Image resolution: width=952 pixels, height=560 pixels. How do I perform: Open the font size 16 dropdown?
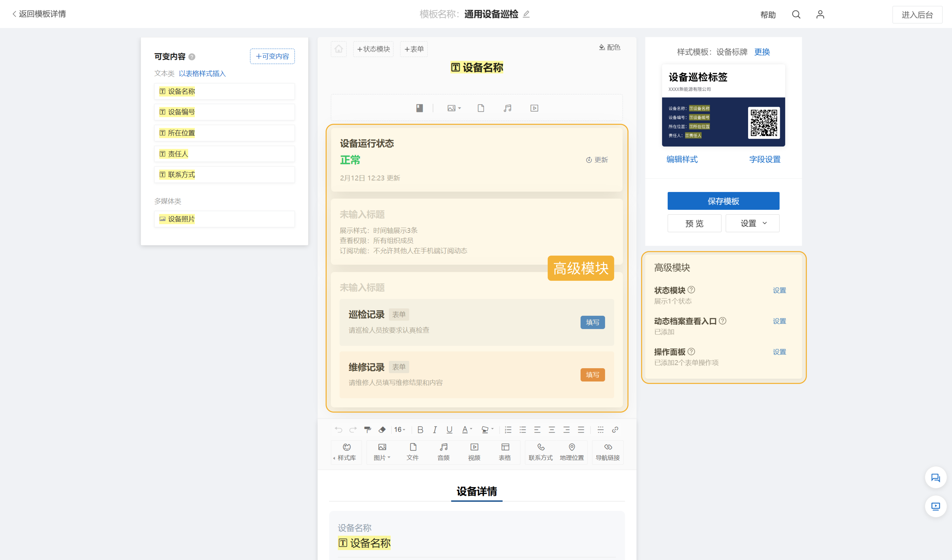click(x=400, y=429)
